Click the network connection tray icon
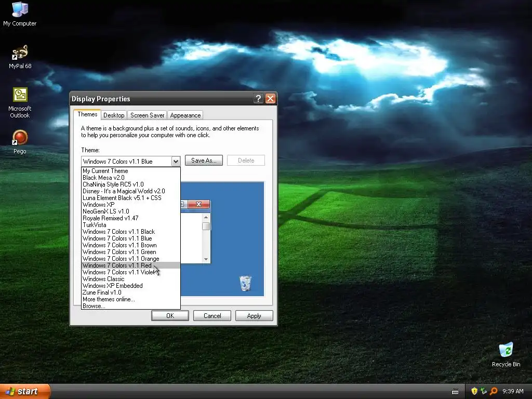Screen dimensions: 532x399 pyautogui.click(x=484, y=391)
